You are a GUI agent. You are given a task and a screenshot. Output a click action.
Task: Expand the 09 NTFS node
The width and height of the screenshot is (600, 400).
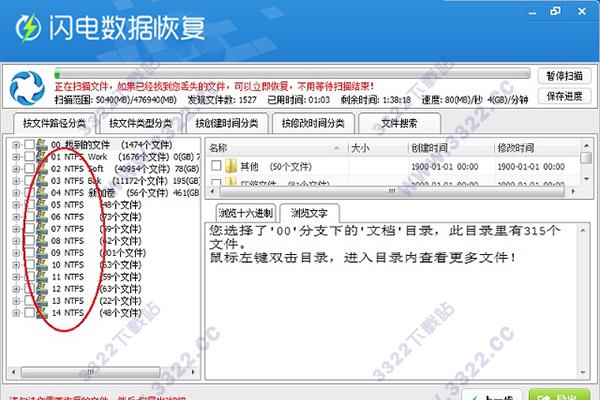(16, 253)
